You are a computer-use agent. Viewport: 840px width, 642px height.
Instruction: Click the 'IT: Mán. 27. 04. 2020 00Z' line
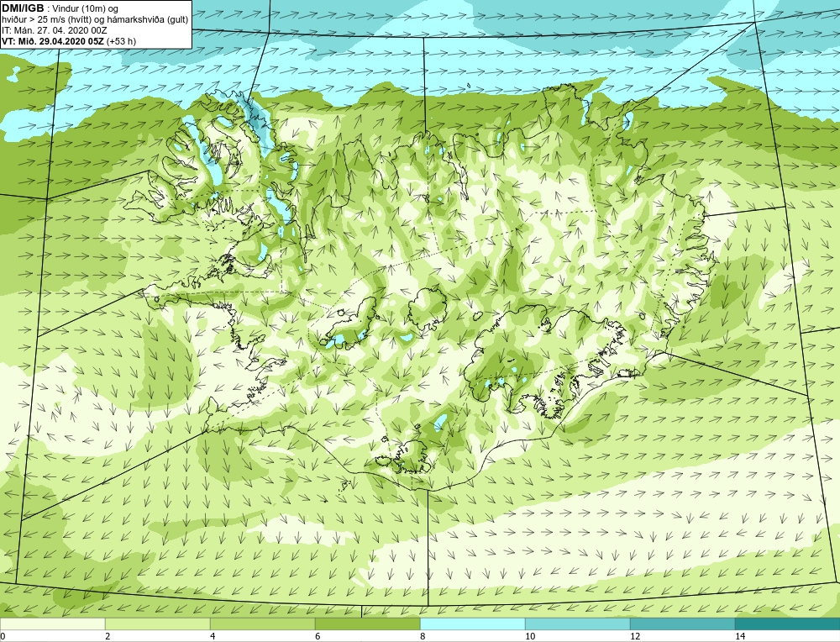[x=55, y=30]
